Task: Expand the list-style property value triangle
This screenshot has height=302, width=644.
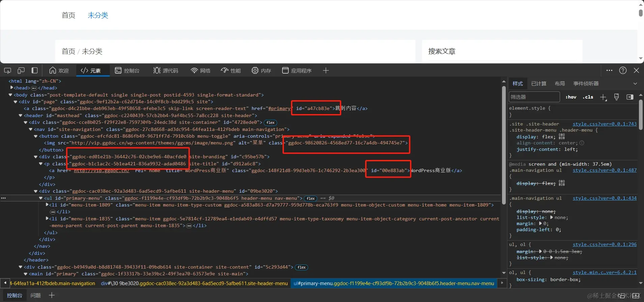Action: point(552,217)
